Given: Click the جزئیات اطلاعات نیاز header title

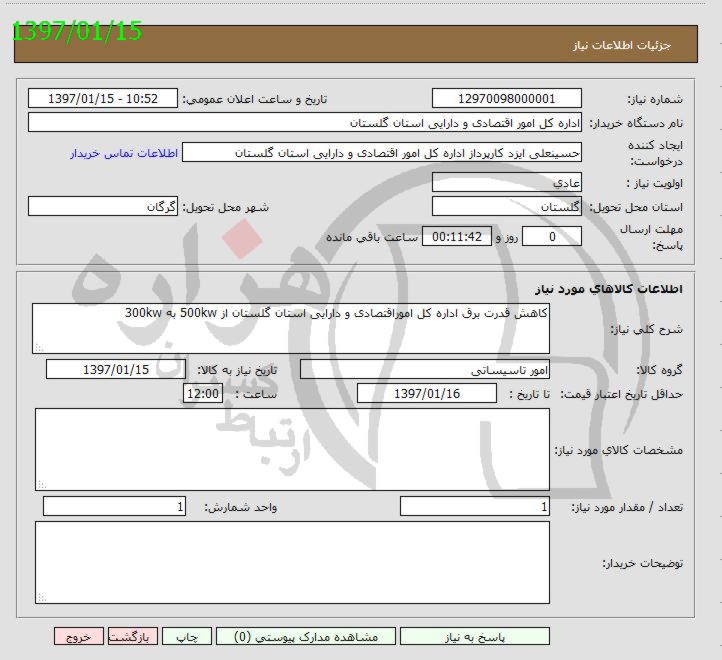Looking at the screenshot, I should [x=622, y=45].
